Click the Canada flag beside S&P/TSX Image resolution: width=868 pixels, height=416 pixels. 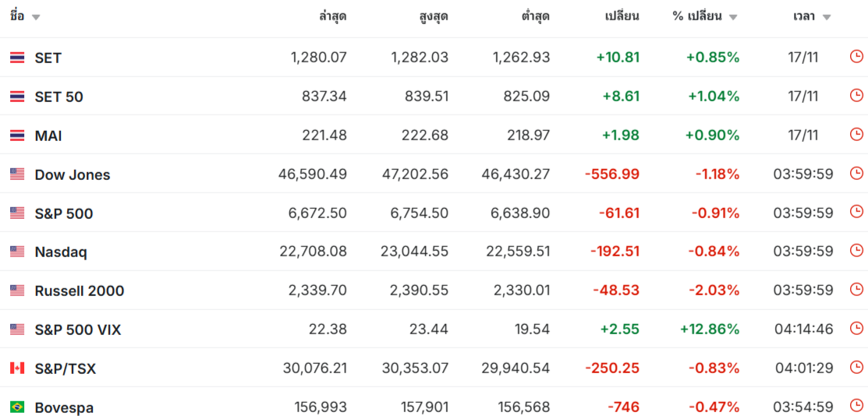(17, 368)
